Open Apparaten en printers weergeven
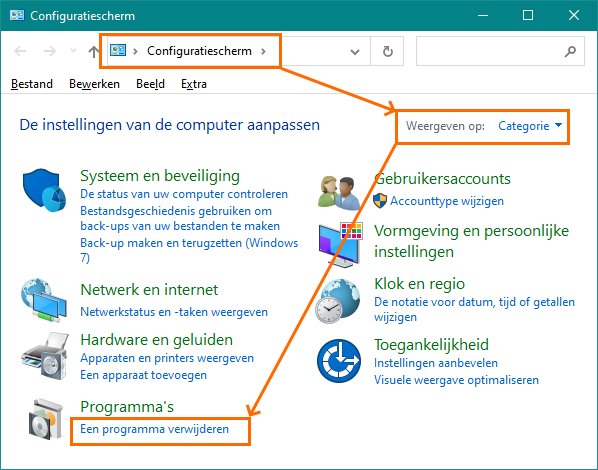Screen dimensions: 598x470 tap(167, 358)
